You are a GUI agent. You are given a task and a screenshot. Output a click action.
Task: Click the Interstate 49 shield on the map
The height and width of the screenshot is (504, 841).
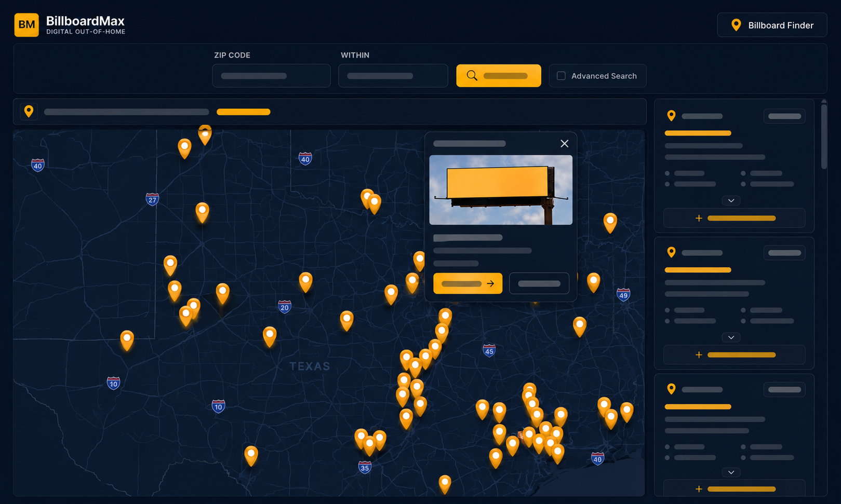(623, 294)
